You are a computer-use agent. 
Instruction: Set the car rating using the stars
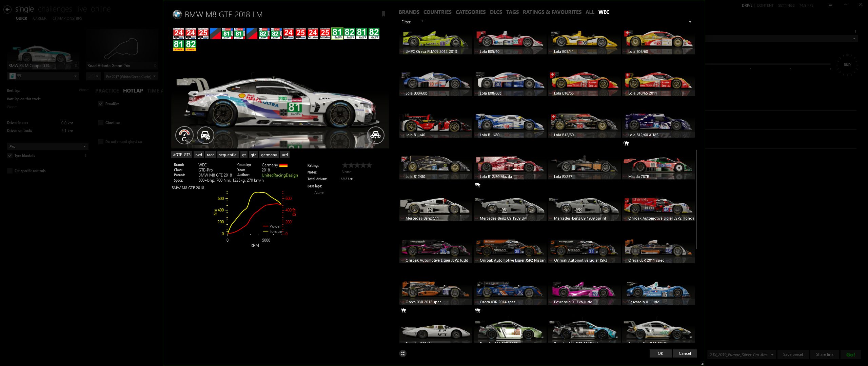pos(357,165)
